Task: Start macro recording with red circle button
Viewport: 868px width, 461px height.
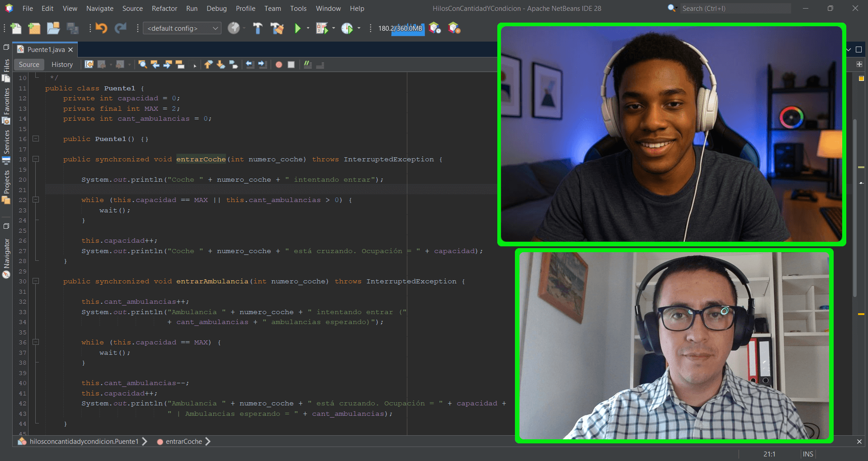Action: click(279, 65)
